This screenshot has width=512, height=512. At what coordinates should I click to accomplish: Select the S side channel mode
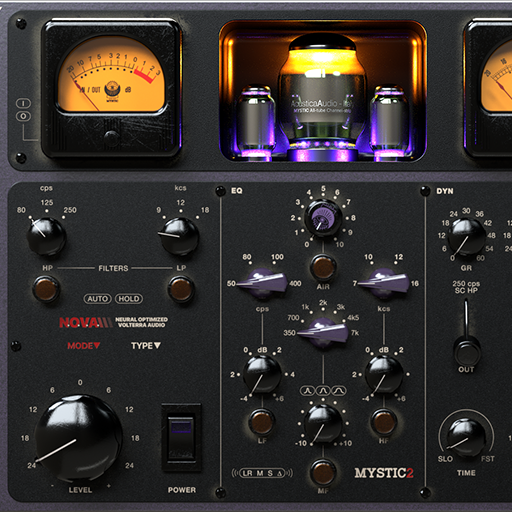(x=270, y=473)
